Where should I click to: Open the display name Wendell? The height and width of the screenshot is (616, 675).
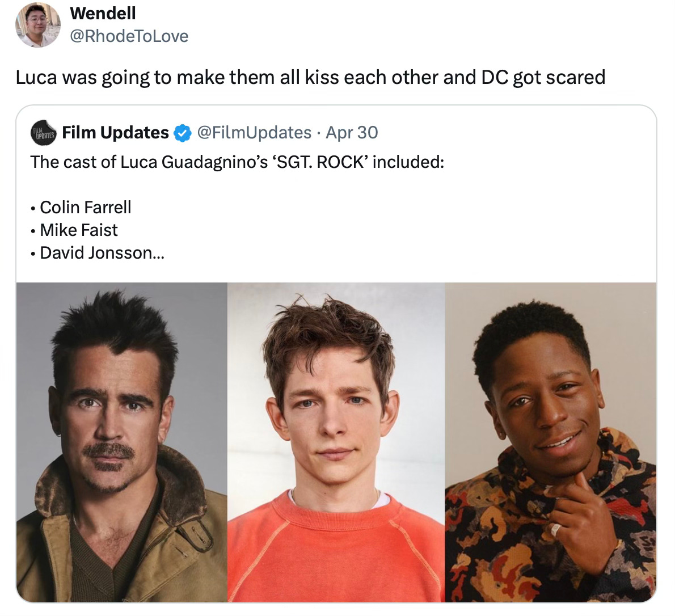pyautogui.click(x=103, y=14)
